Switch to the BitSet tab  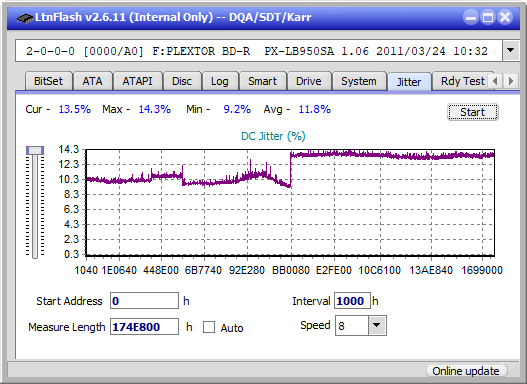[48, 81]
